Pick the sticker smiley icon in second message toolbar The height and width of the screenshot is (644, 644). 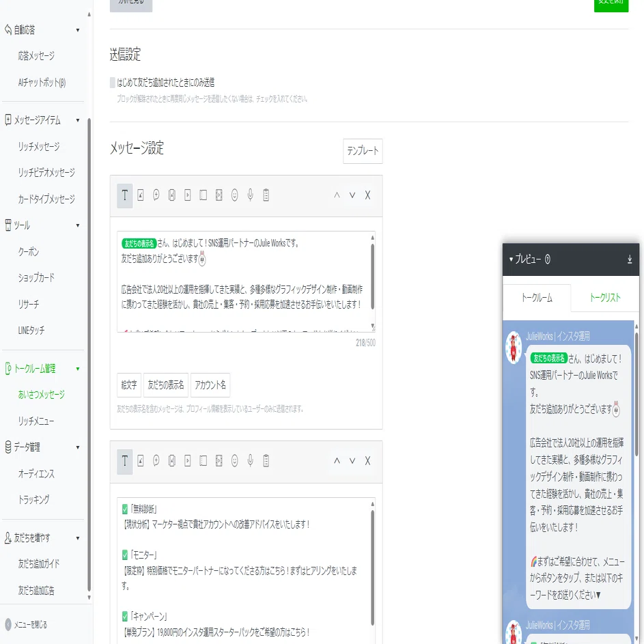click(x=234, y=461)
